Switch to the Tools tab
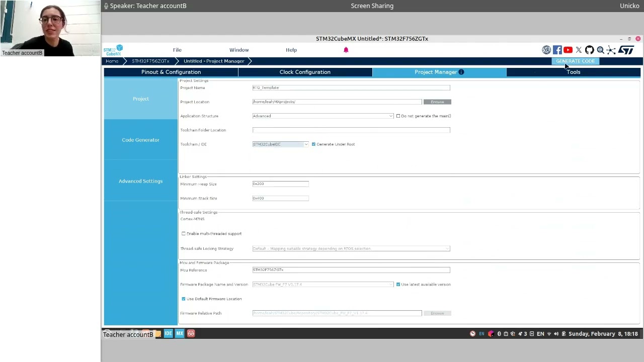 [x=573, y=72]
